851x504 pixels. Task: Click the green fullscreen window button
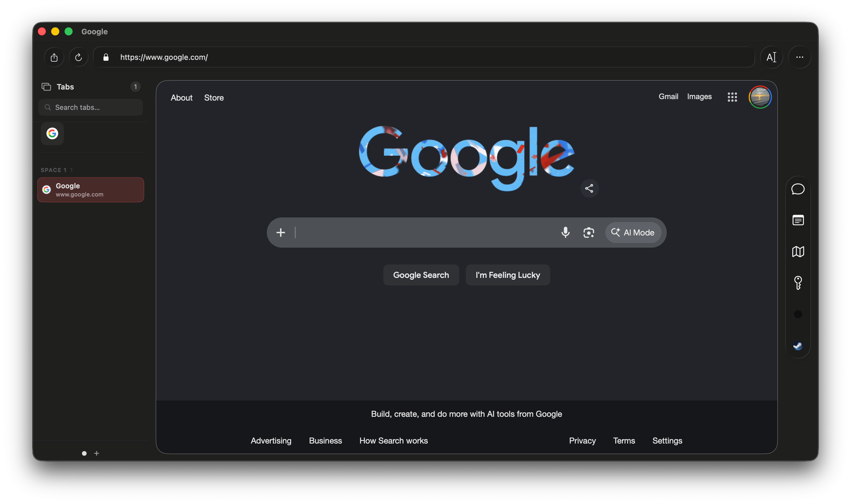tap(69, 32)
